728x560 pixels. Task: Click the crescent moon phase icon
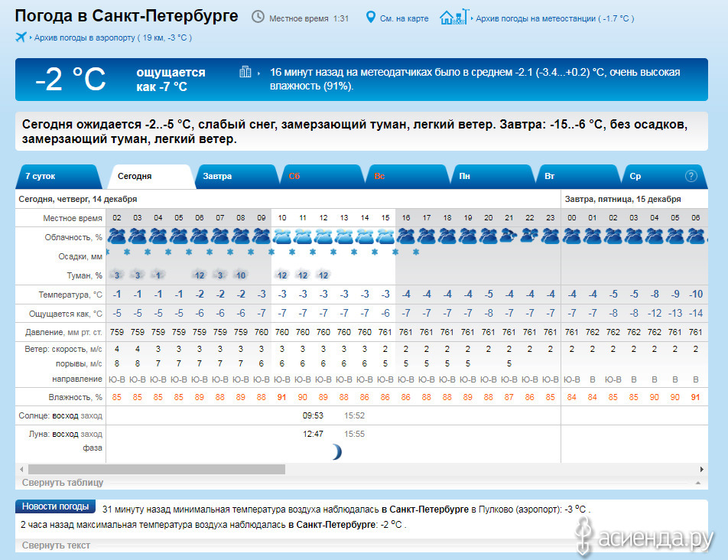336,451
